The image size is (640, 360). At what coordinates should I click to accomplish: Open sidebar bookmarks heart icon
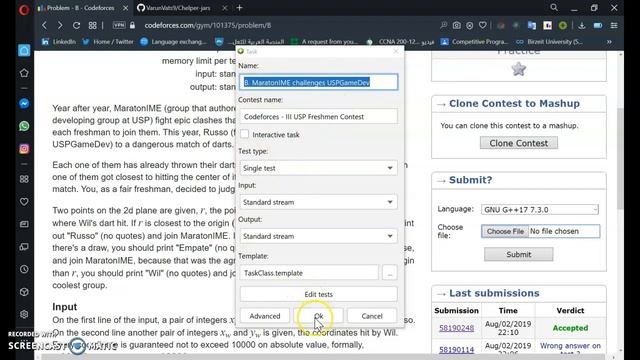pyautogui.click(x=24, y=202)
